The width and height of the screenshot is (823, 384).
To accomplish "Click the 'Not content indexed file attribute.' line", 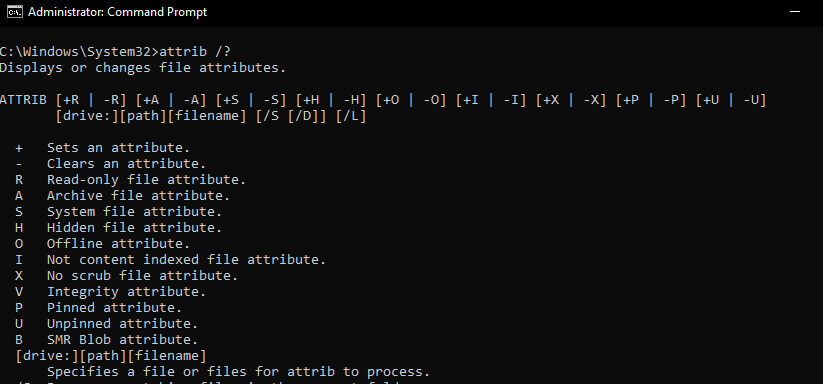I will coord(186,260).
